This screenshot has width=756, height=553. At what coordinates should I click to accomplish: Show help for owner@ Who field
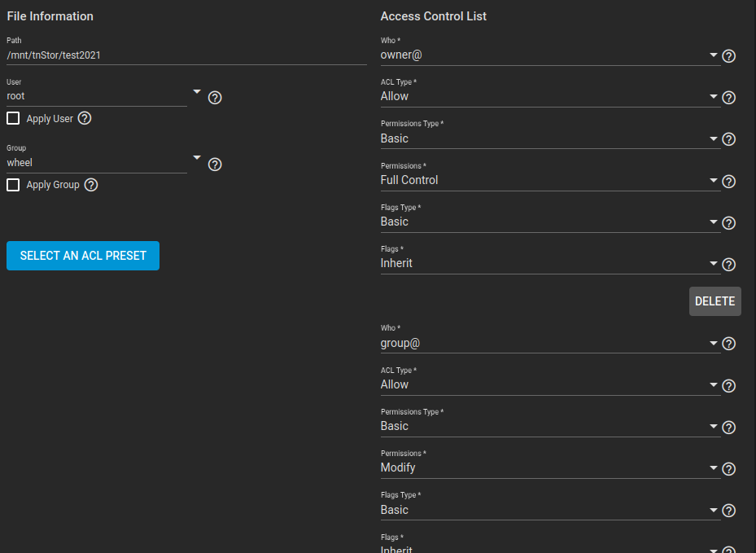tap(728, 56)
